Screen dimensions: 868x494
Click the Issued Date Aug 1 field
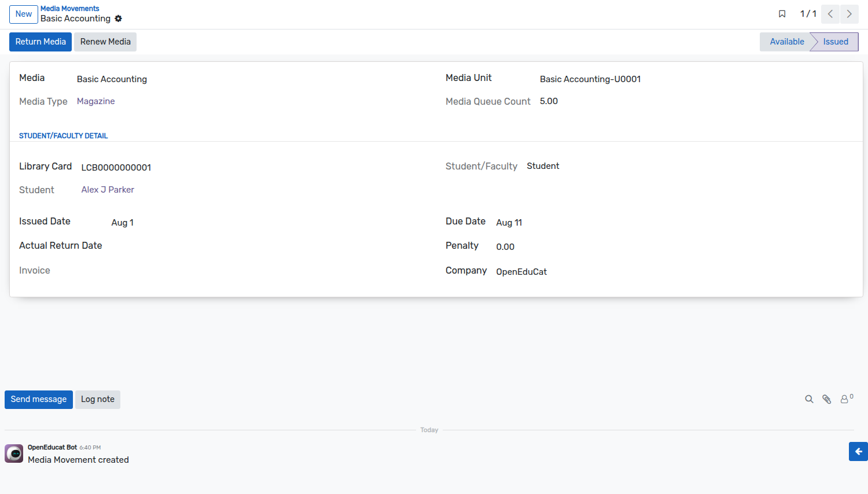(x=123, y=223)
